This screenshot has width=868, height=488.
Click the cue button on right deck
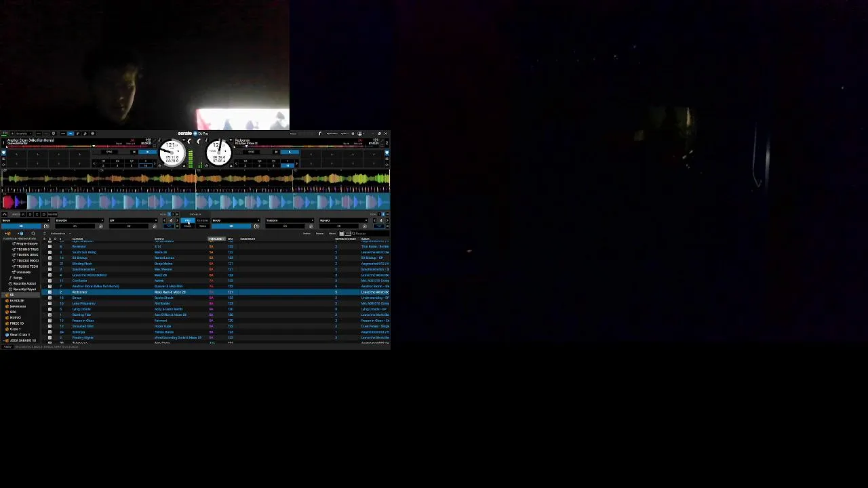[x=276, y=152]
